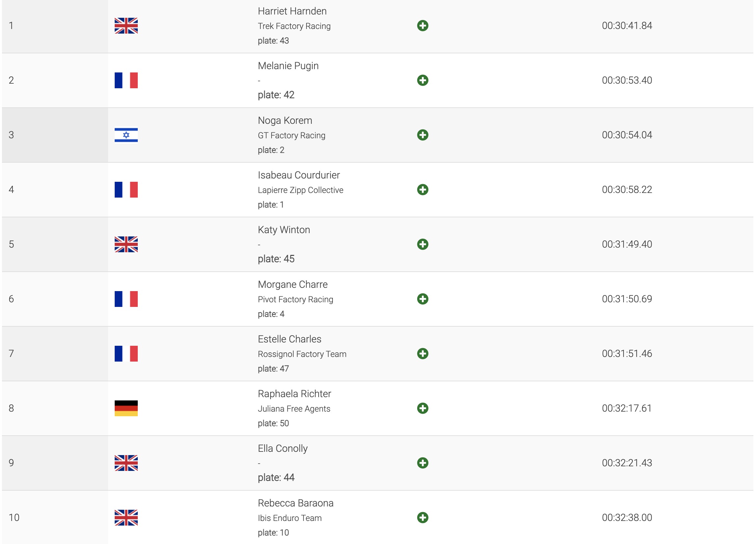Screen dimensions: 756x544
Task: Click the French flag beside Melanie Pugin
Action: [x=126, y=80]
